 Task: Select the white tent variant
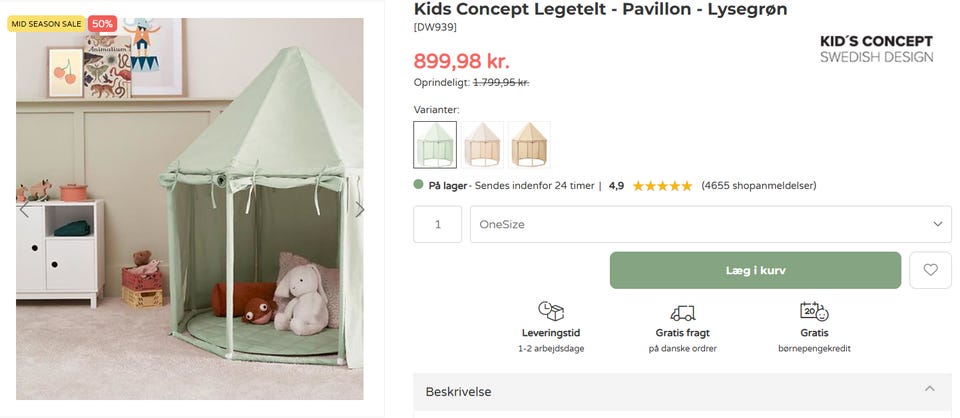point(482,145)
